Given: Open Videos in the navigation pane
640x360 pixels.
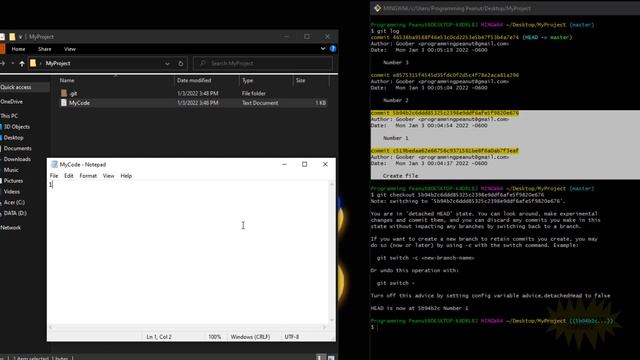Looking at the screenshot, I should pos(12,191).
